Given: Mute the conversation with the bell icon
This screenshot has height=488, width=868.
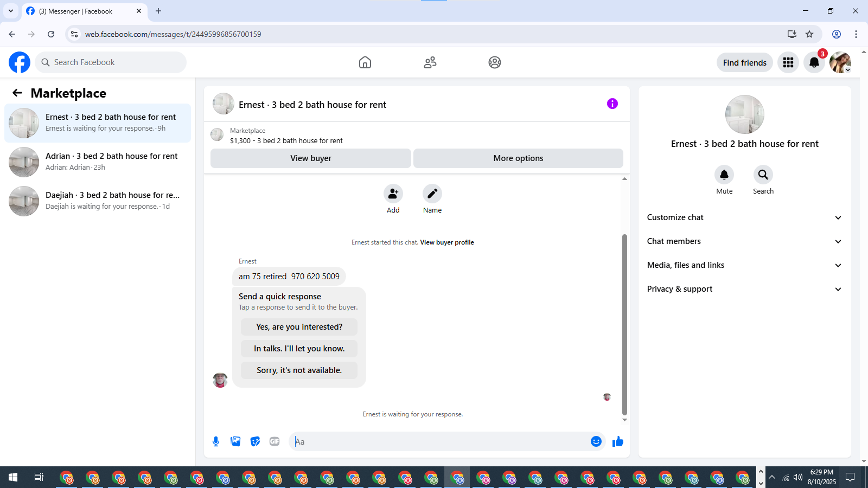Looking at the screenshot, I should [724, 175].
